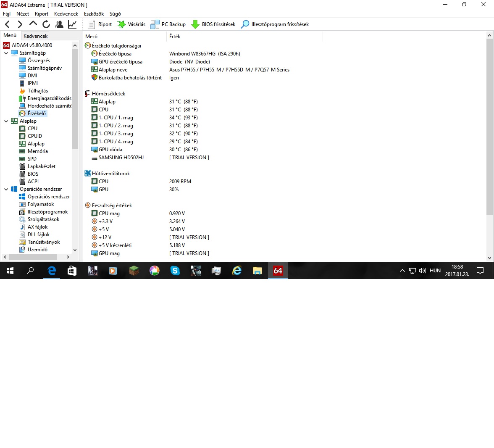The height and width of the screenshot is (448, 494).
Task: Switch to the Kedvencek sidebar tab
Action: pyautogui.click(x=35, y=36)
